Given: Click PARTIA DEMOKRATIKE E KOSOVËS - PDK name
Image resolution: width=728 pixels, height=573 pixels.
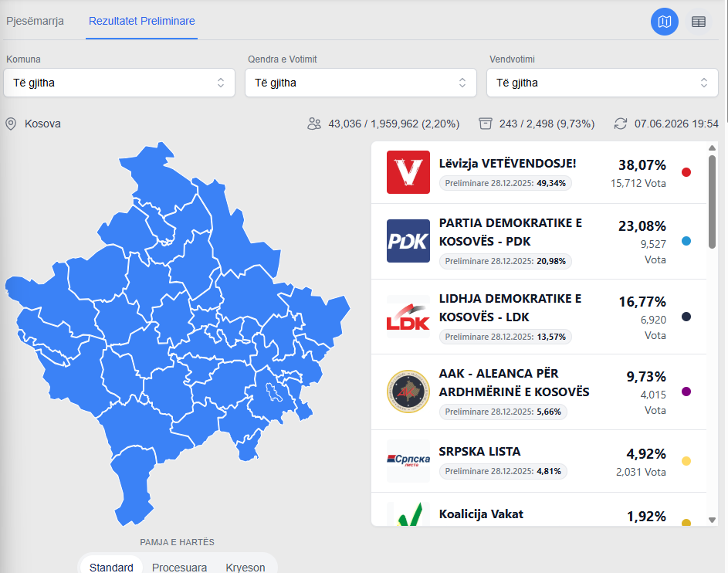Looking at the screenshot, I should tap(510, 232).
